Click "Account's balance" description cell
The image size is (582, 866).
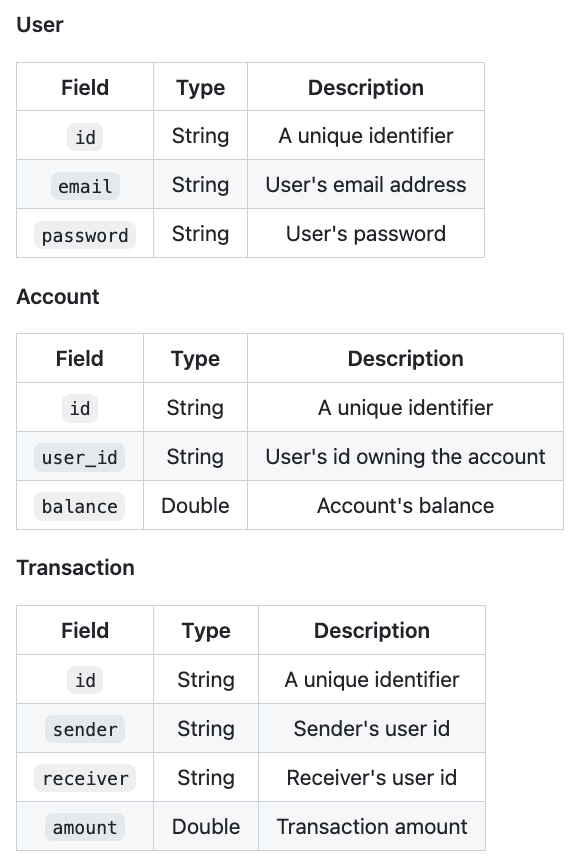pos(405,505)
